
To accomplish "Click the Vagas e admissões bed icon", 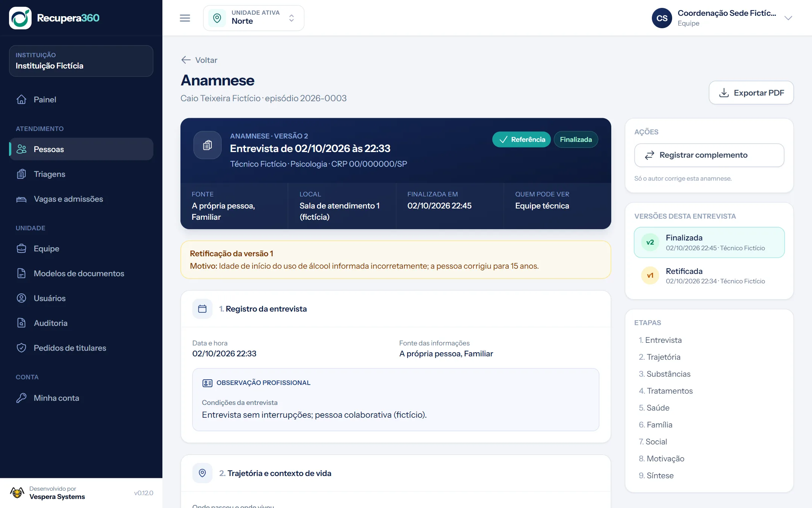I will click(21, 199).
